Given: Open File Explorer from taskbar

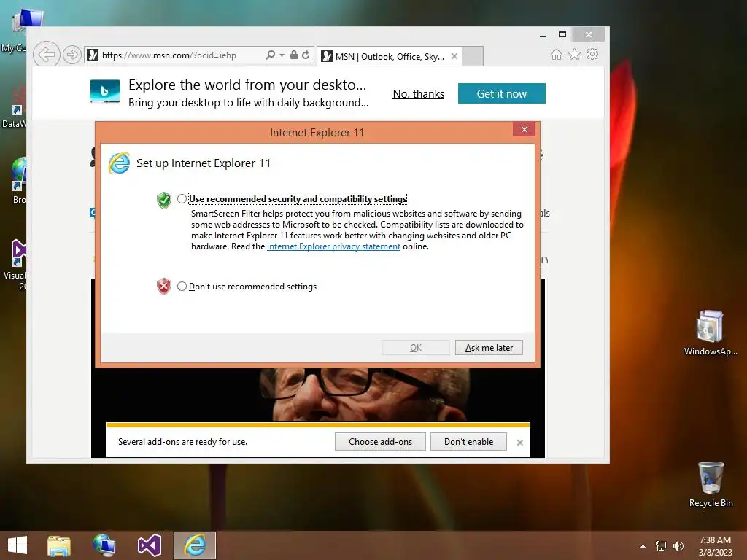Looking at the screenshot, I should click(58, 545).
